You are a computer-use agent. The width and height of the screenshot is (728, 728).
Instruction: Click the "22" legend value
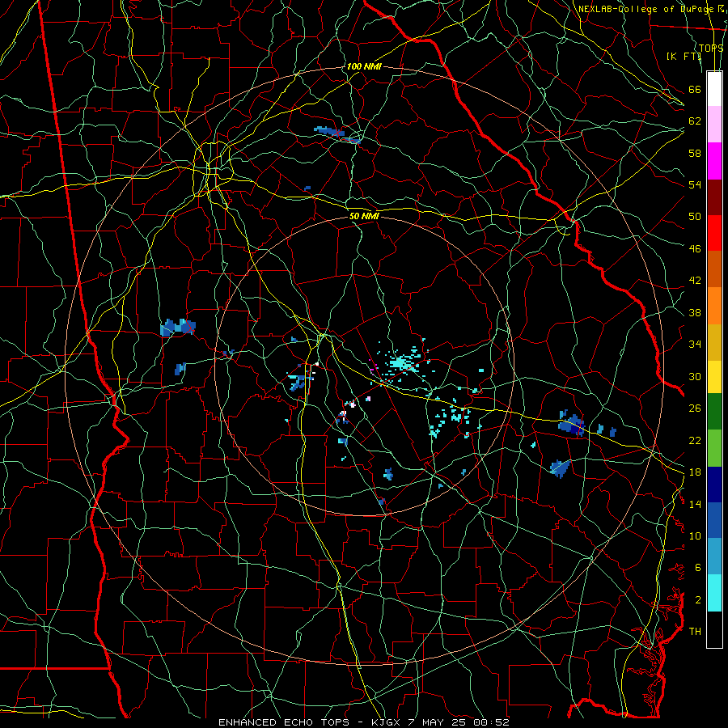click(x=695, y=440)
